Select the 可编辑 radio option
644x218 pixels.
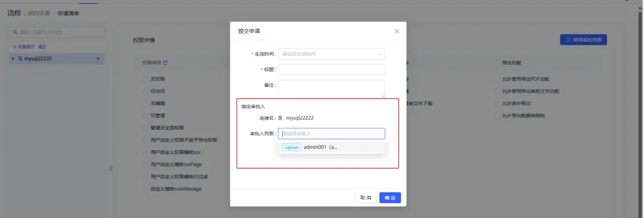pyautogui.click(x=144, y=104)
